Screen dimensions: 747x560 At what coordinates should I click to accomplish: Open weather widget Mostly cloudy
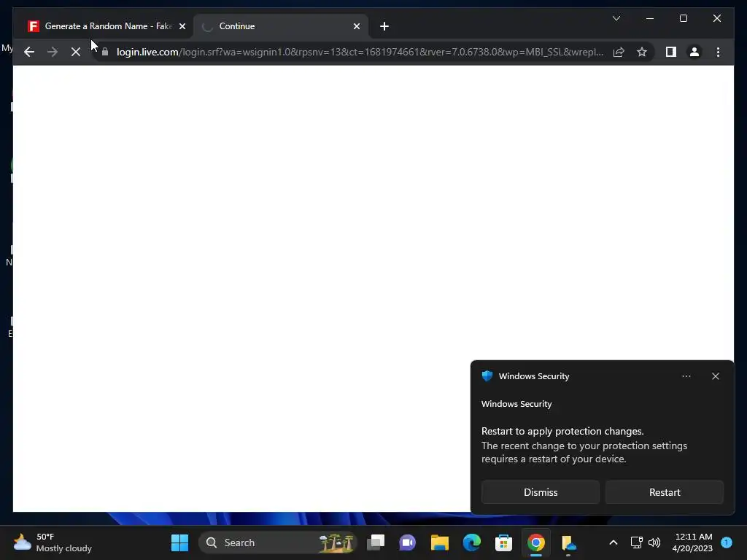[x=53, y=542]
